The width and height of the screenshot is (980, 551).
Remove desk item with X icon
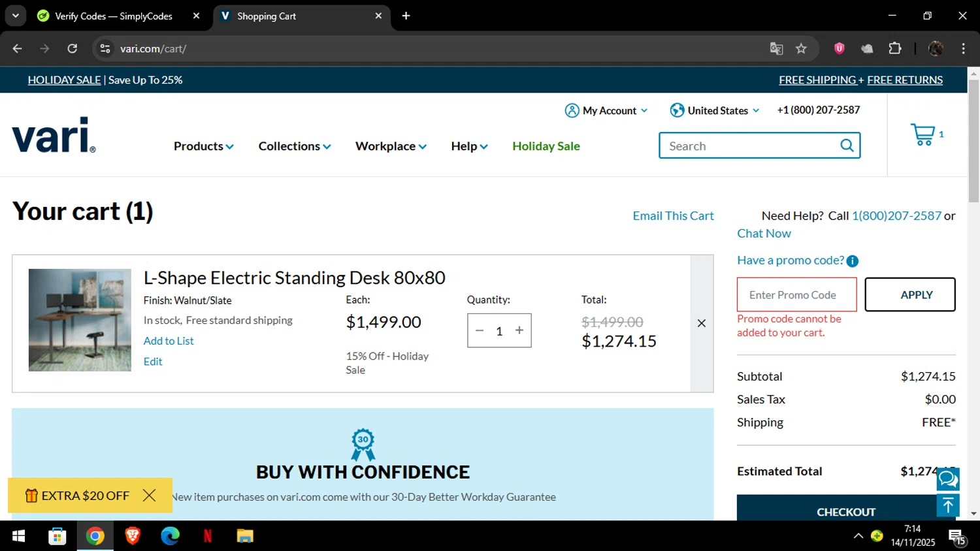click(702, 323)
